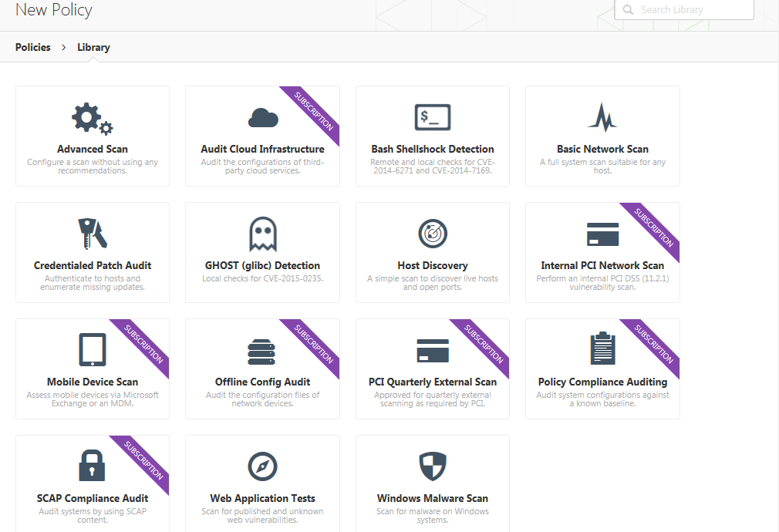Click the Subscription ribbon on SCAP Compliance Audit
This screenshot has width=779, height=532.
tap(143, 460)
